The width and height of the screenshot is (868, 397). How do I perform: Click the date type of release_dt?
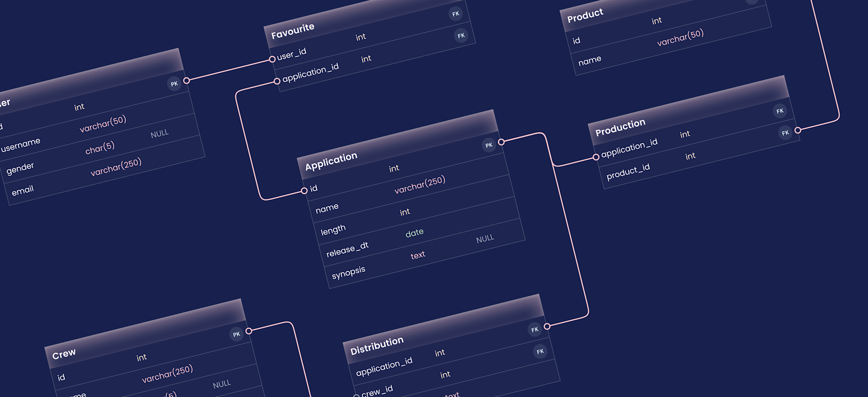pyautogui.click(x=414, y=233)
